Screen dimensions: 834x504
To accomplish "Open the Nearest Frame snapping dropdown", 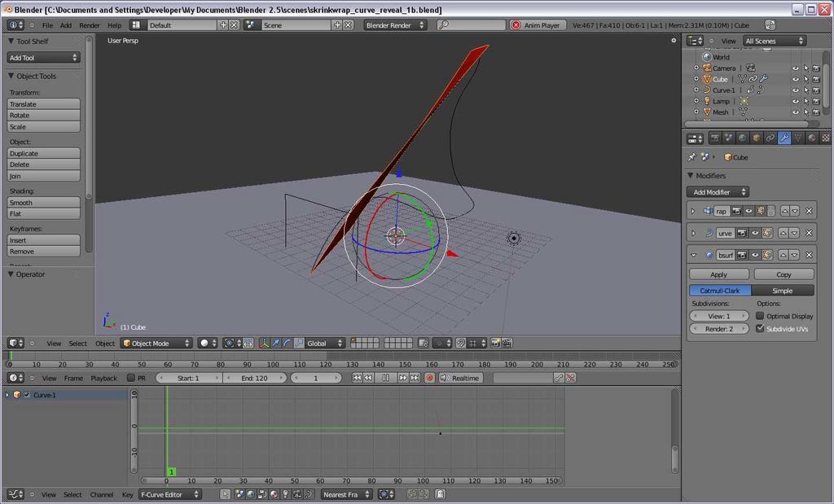I will tap(346, 494).
